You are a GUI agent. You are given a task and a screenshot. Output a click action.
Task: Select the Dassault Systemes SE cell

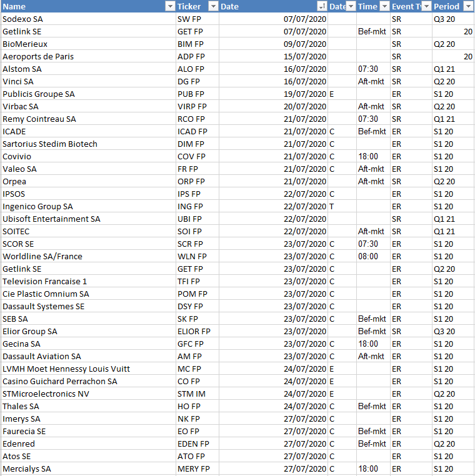point(88,306)
